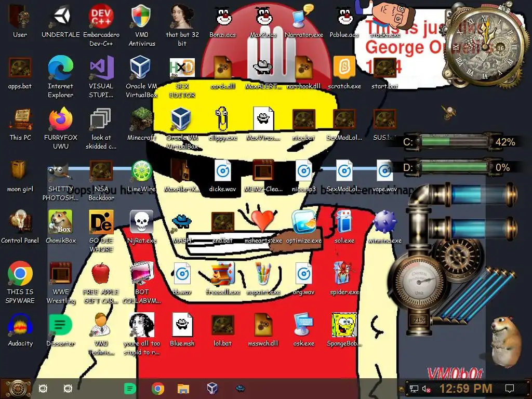
Task: Open the ChomikBox hamster icon
Action: coord(60,222)
